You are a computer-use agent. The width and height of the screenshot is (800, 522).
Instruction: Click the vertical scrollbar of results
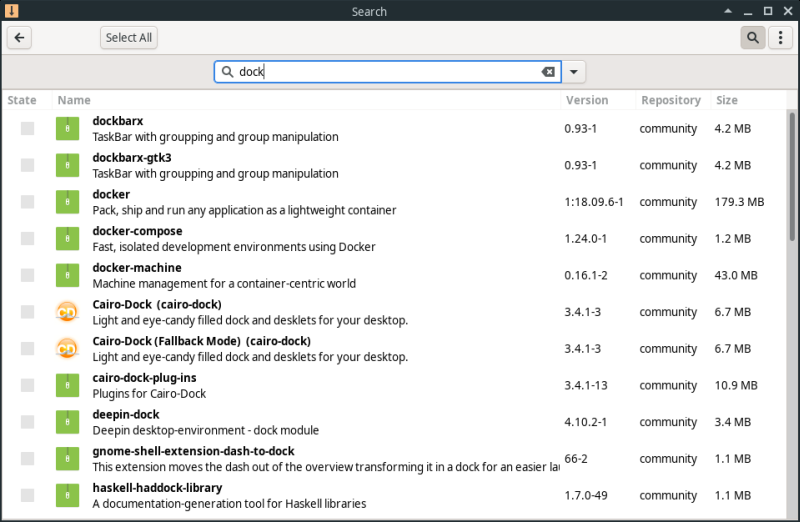[x=792, y=179]
